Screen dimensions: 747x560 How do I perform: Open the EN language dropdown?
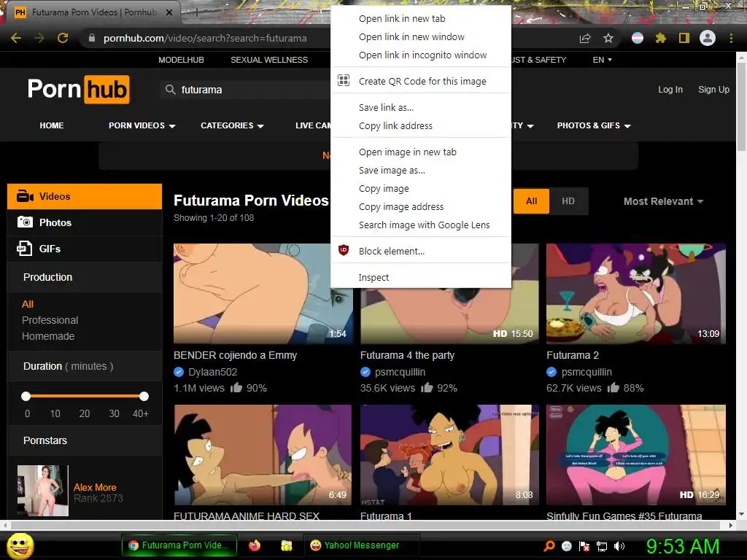tap(602, 60)
